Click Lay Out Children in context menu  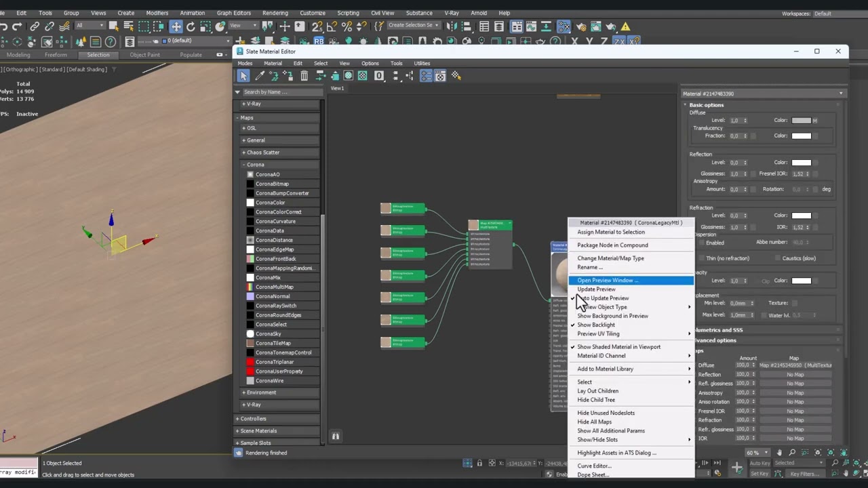tap(597, 391)
